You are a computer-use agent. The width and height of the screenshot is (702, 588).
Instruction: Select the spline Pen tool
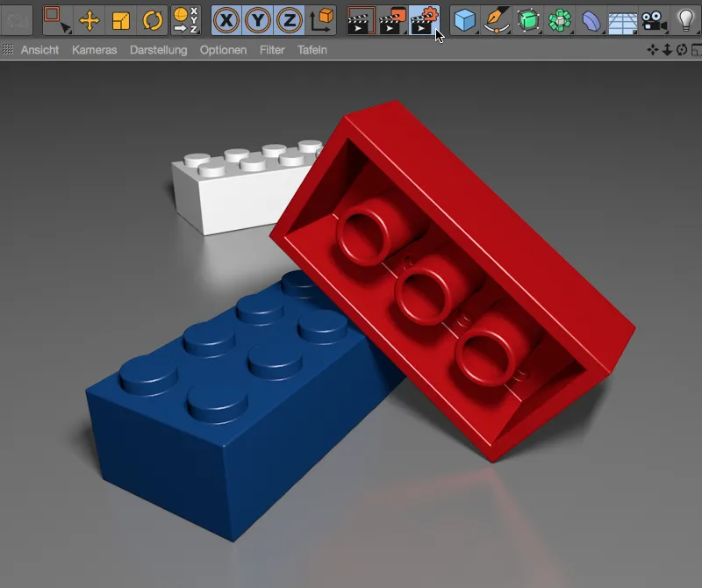coord(497,20)
